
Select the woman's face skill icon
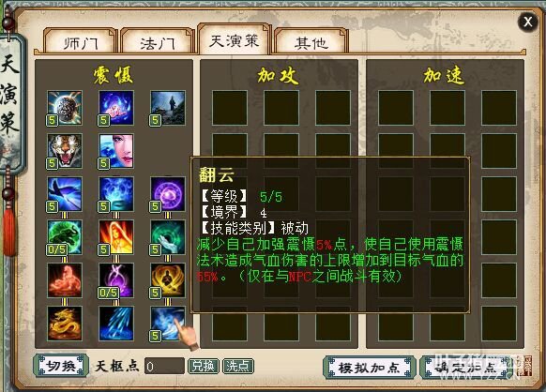[116, 151]
